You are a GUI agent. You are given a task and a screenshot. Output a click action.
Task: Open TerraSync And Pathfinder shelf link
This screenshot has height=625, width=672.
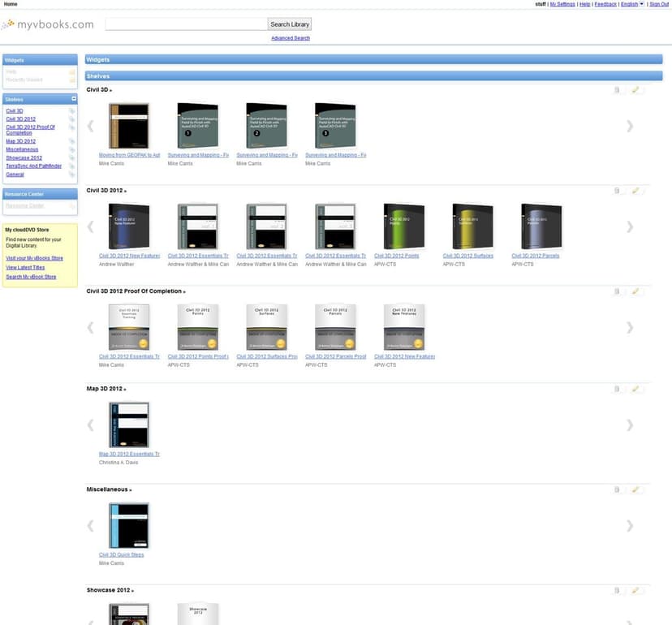[x=33, y=166]
